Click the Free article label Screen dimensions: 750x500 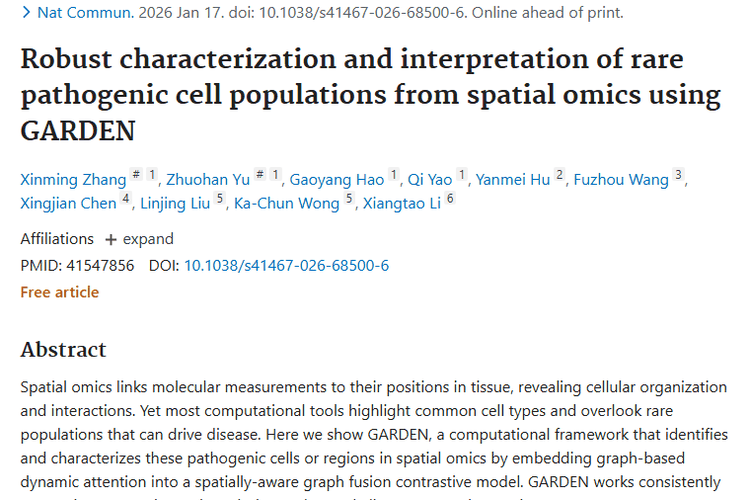pyautogui.click(x=60, y=292)
